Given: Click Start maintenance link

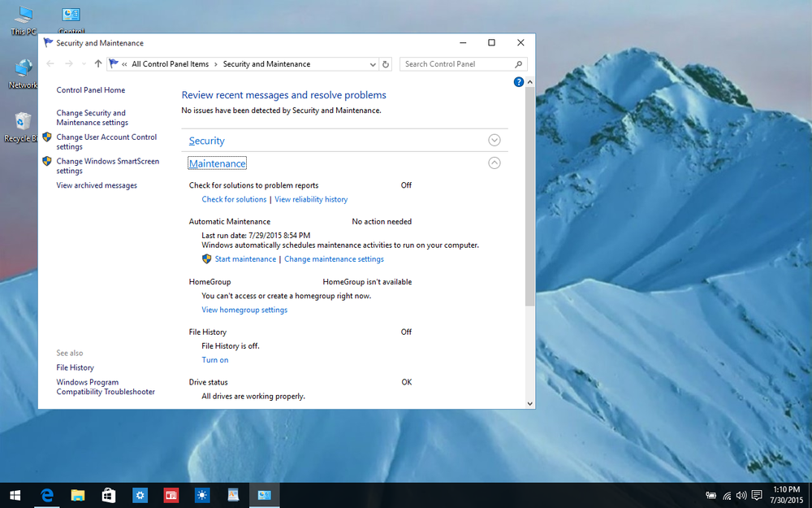Looking at the screenshot, I should pos(245,258).
